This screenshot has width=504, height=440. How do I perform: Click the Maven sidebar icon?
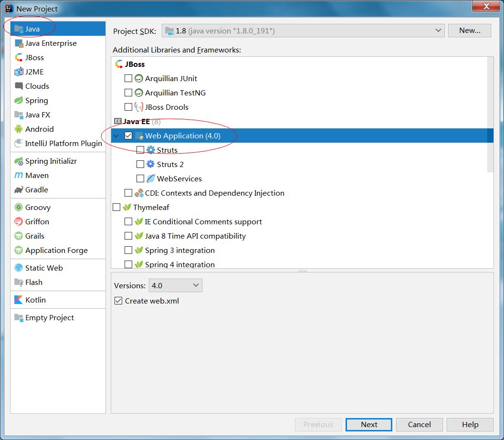pyautogui.click(x=18, y=176)
